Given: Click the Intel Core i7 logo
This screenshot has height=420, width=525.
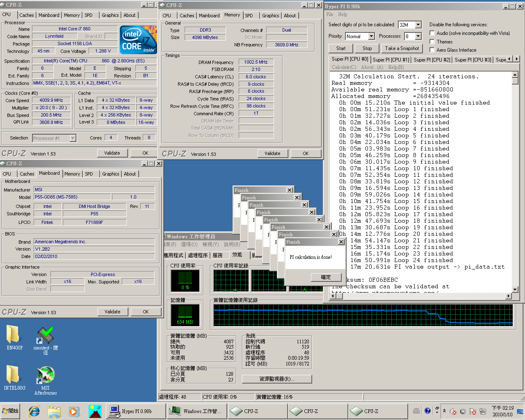Looking at the screenshot, I should point(138,39).
